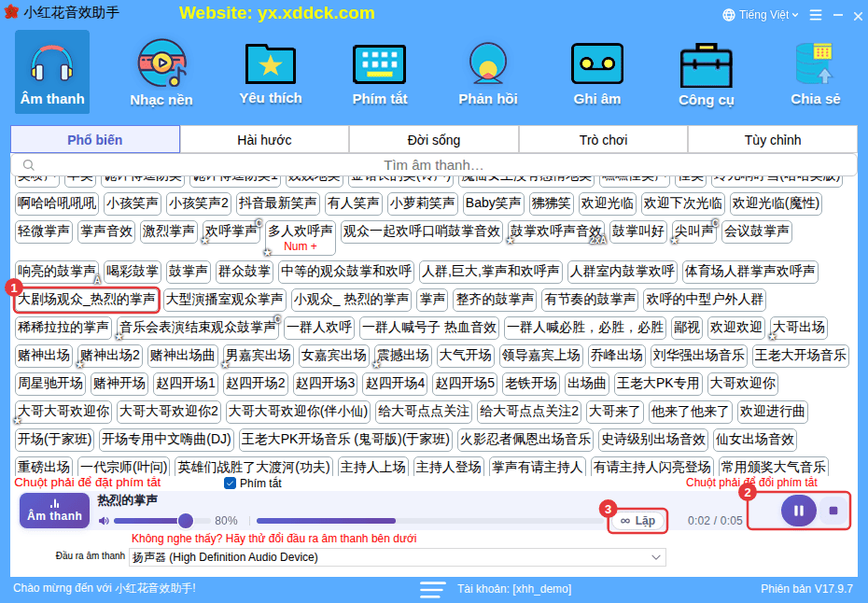Toggle the Phím tắt checkbox
The height and width of the screenshot is (603, 868).
230,484
